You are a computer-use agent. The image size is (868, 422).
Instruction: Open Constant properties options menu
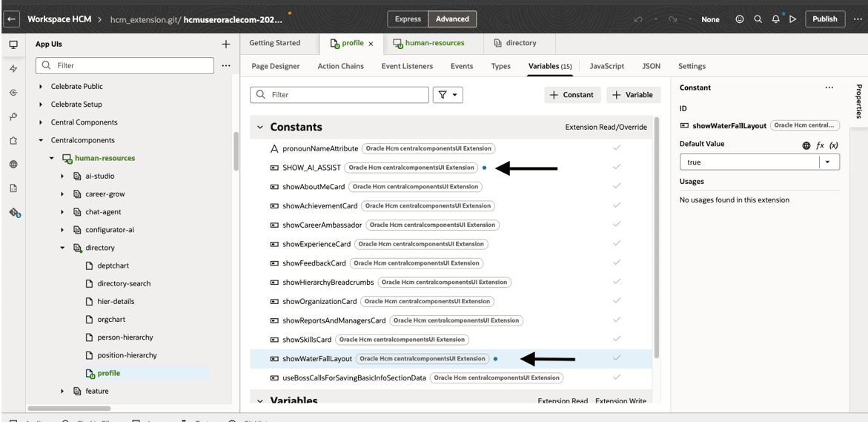[829, 88]
